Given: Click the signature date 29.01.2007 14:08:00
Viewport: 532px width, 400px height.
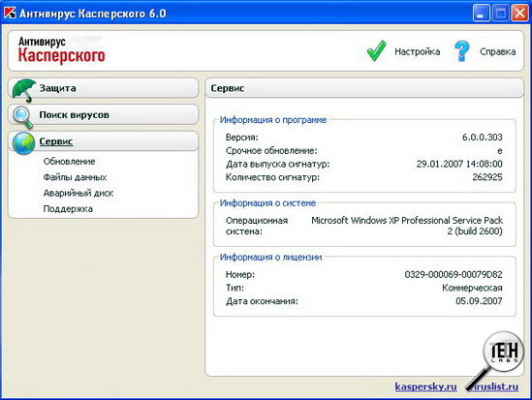Looking at the screenshot, I should 459,164.
